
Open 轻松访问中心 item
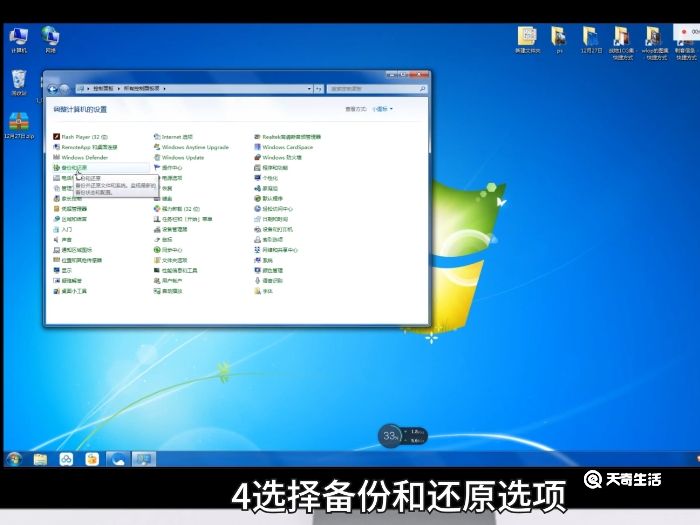click(274, 209)
